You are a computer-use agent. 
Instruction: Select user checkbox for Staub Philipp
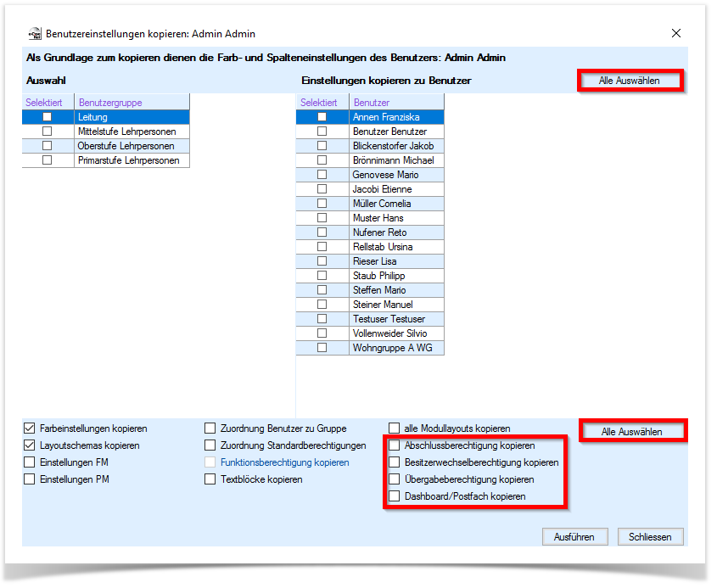(x=322, y=276)
